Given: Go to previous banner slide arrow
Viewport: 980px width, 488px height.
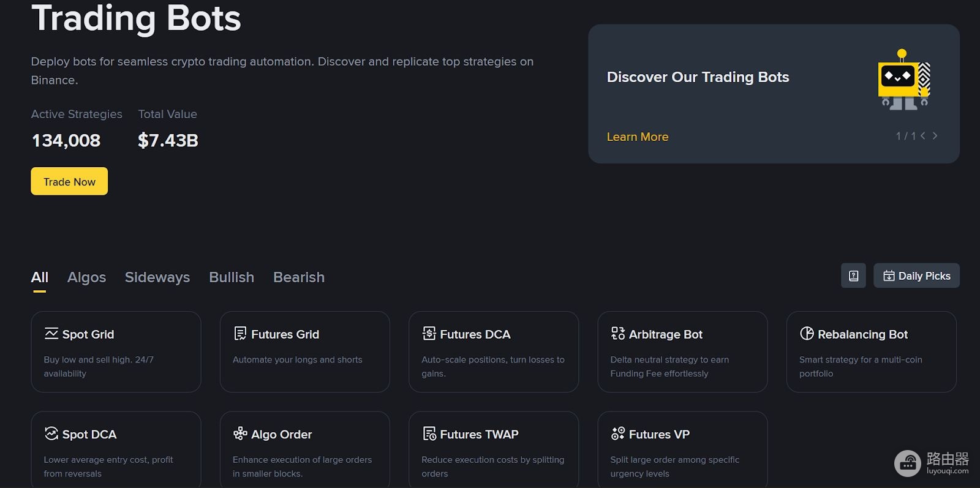Looking at the screenshot, I should pyautogui.click(x=923, y=136).
